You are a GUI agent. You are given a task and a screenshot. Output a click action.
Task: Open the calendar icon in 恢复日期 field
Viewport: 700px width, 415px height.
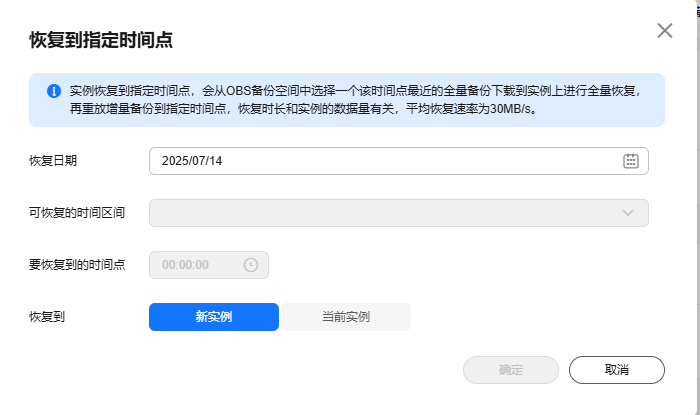(630, 161)
